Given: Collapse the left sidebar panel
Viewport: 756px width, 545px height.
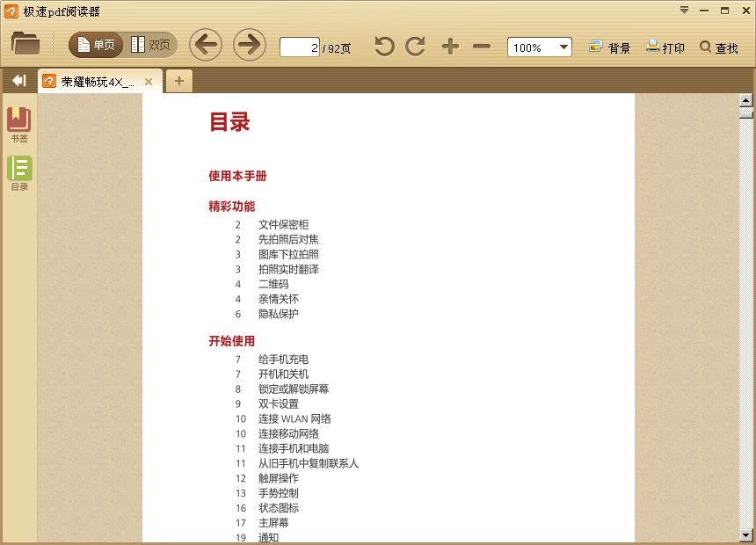Looking at the screenshot, I should coord(18,81).
